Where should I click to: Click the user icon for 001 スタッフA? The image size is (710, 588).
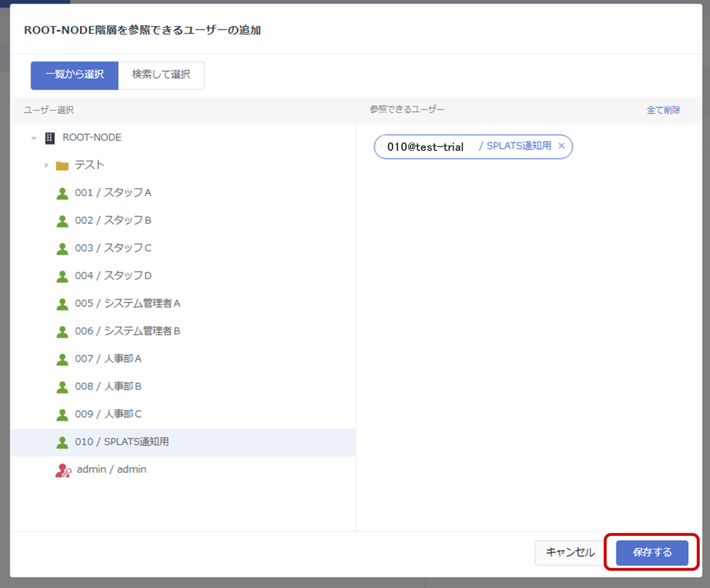tap(62, 193)
